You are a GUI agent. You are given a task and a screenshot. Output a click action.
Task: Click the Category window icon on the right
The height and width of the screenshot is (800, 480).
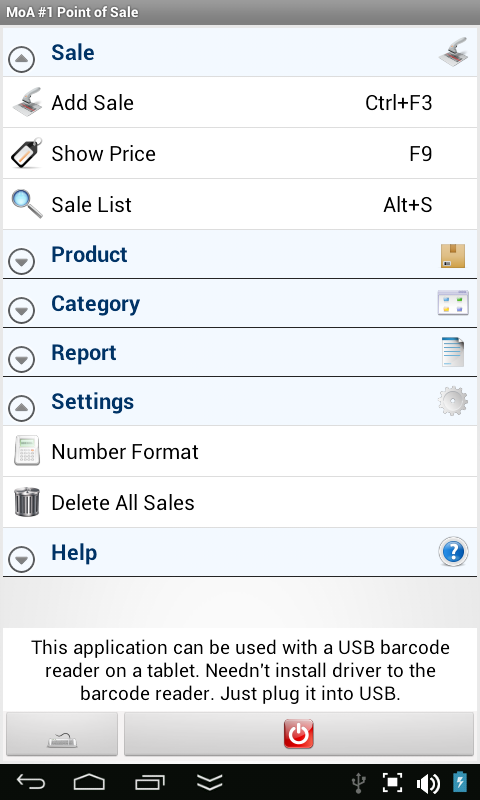click(453, 303)
